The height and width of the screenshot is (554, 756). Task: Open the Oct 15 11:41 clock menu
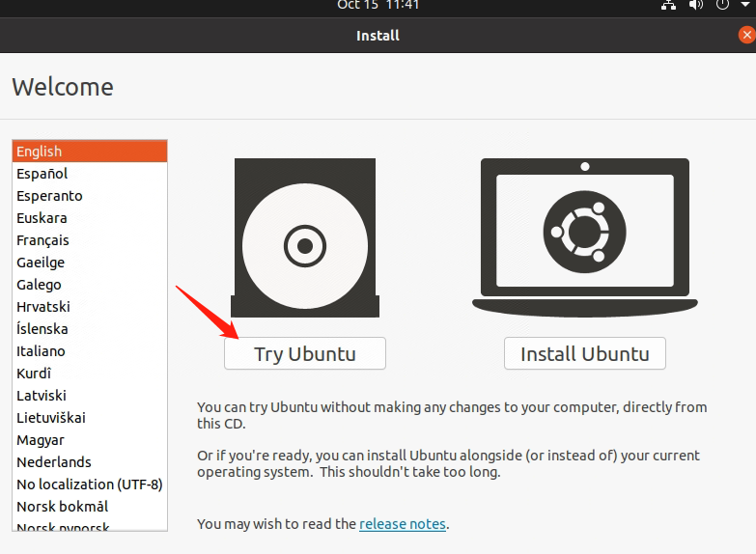pos(378,5)
